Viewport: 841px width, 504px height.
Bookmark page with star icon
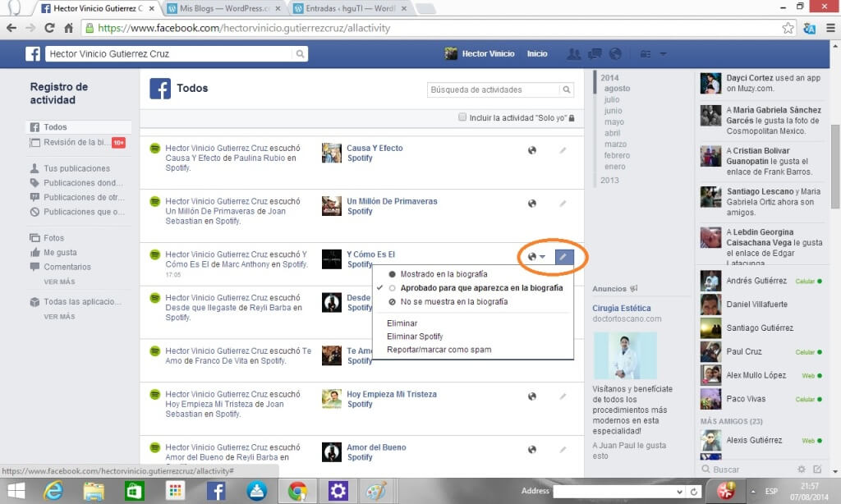788,28
